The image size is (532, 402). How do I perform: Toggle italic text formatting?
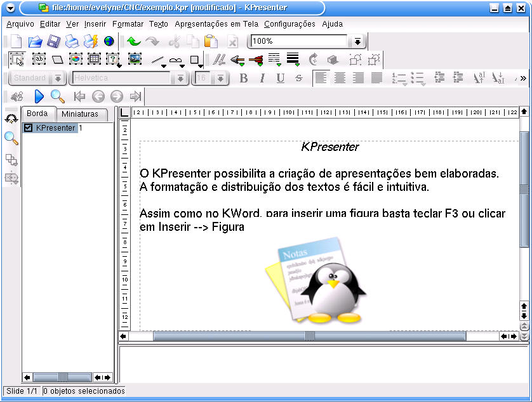pos(262,78)
